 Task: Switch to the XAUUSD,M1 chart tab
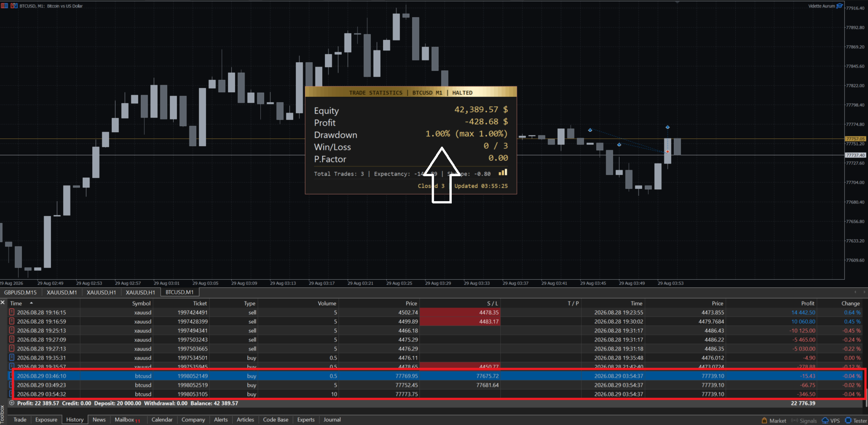click(x=62, y=292)
